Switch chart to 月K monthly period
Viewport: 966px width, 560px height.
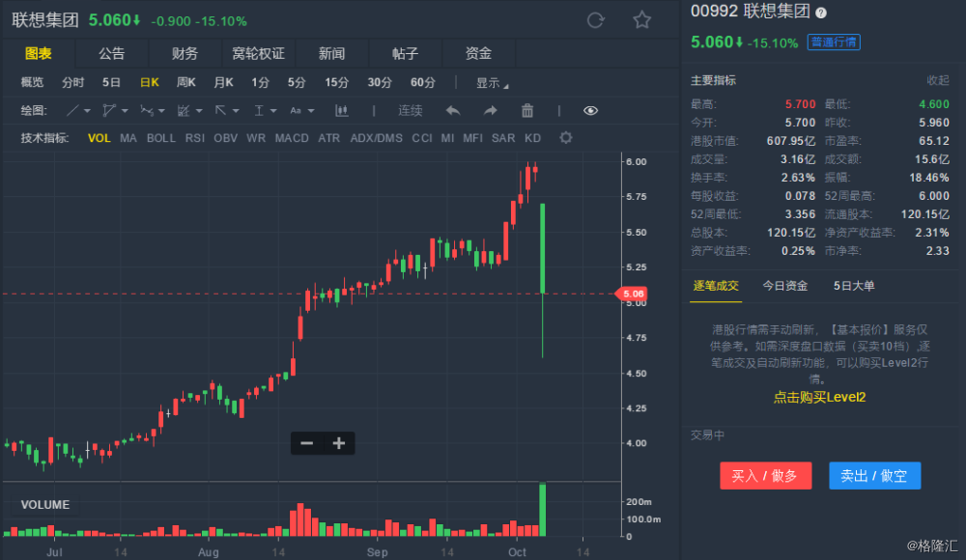pyautogui.click(x=223, y=83)
